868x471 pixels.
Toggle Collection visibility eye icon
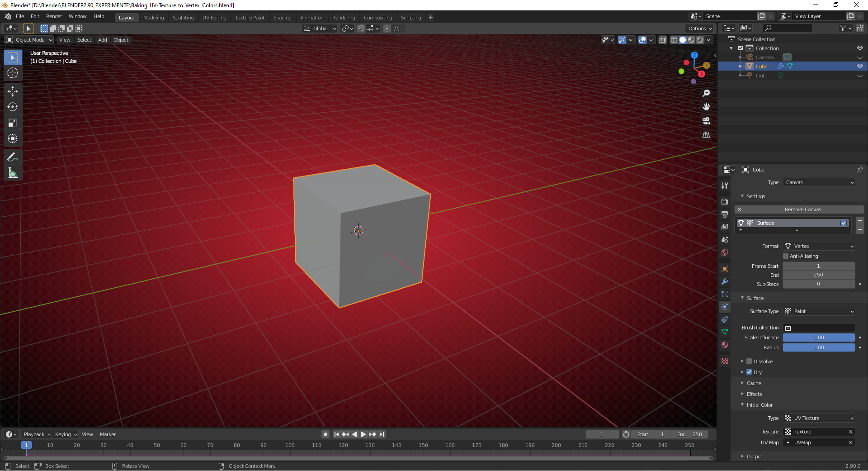860,48
